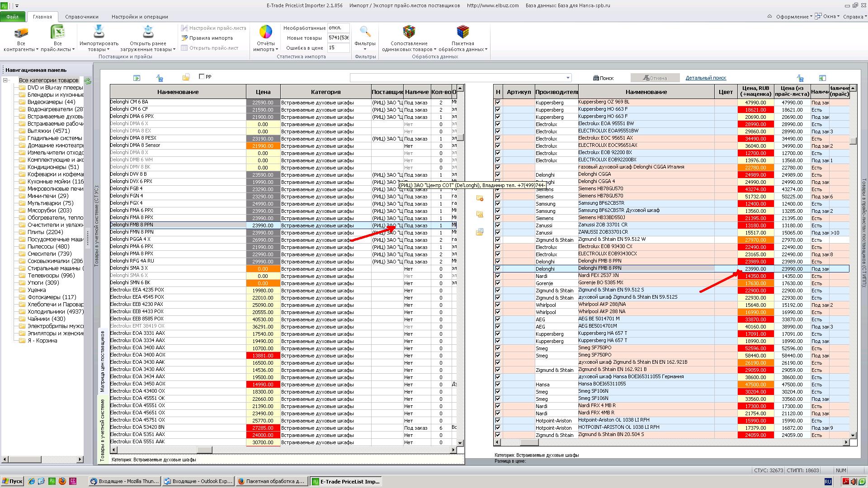Toggle checkbox for Gorenje BO 5385 MX row

(498, 283)
